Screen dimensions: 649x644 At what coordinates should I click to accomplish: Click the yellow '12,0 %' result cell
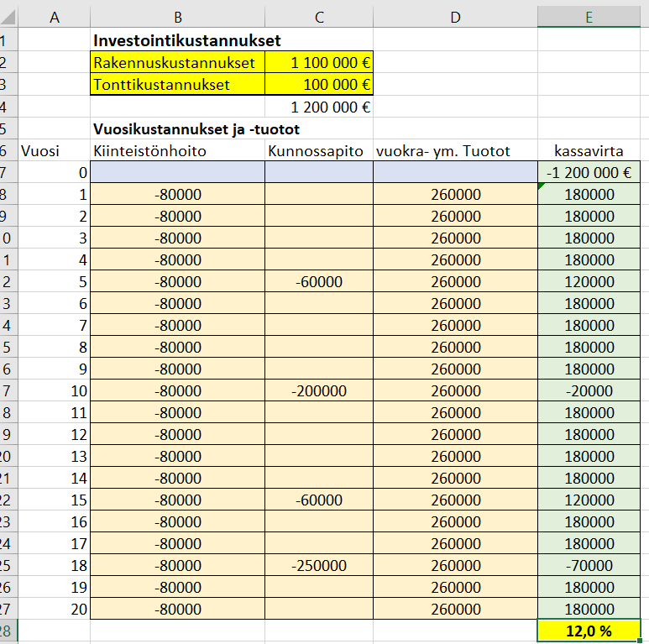(x=589, y=631)
